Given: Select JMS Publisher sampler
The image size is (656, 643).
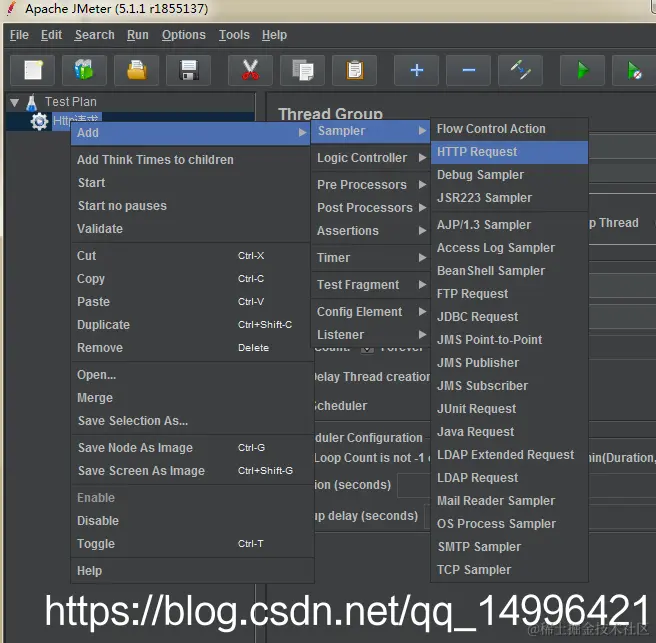Looking at the screenshot, I should click(x=509, y=363).
